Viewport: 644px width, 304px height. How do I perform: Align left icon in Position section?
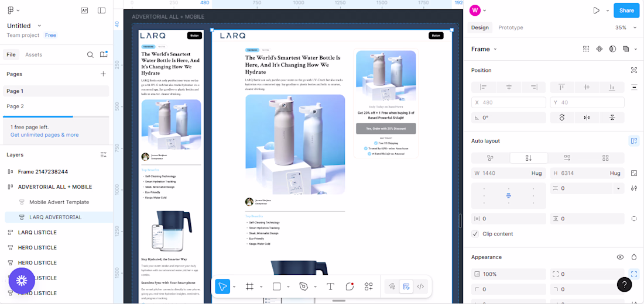click(484, 87)
